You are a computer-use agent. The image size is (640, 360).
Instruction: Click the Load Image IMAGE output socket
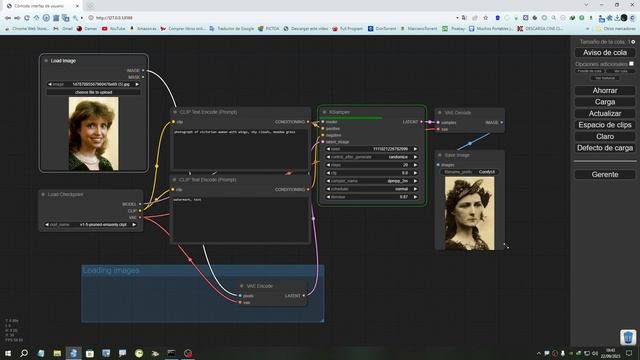pyautogui.click(x=143, y=70)
